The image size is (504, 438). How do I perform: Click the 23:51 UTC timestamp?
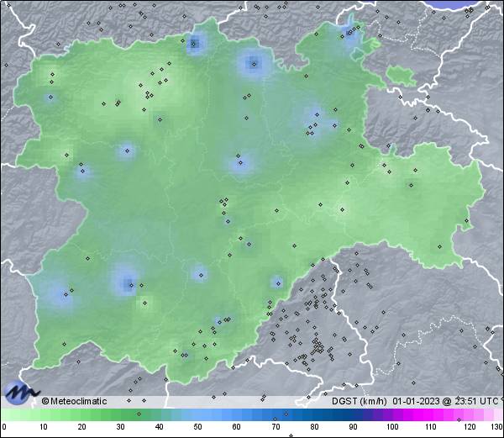477,401
